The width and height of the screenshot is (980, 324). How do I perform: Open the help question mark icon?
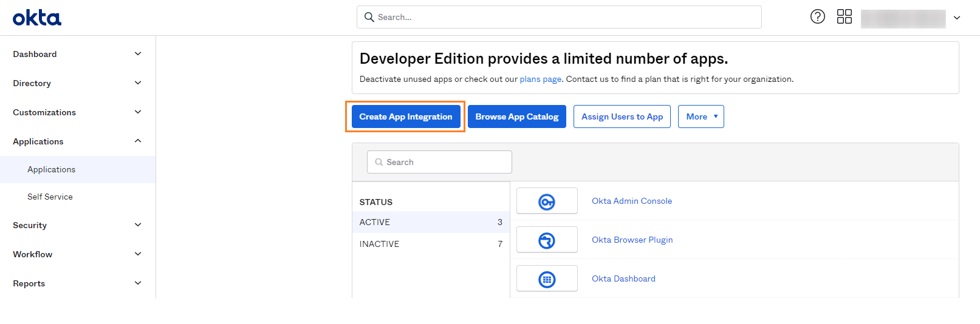pos(818,16)
